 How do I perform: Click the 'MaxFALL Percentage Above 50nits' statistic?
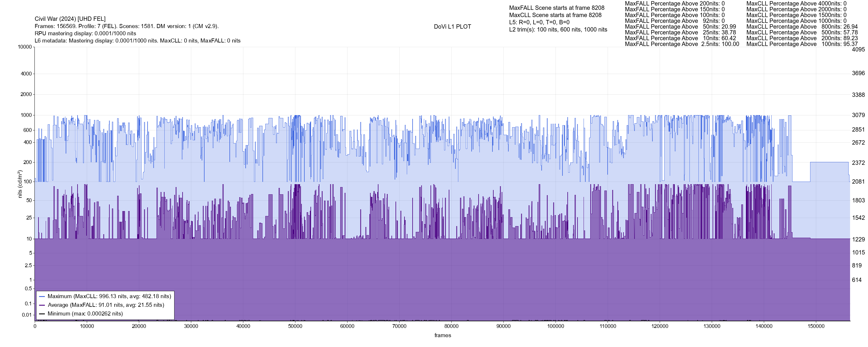(680, 27)
